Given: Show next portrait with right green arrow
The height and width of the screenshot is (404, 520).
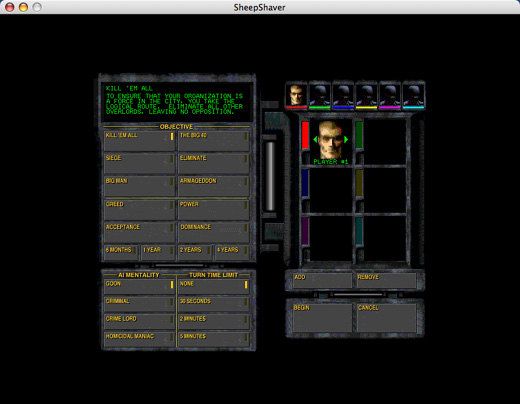Looking at the screenshot, I should pos(346,139).
